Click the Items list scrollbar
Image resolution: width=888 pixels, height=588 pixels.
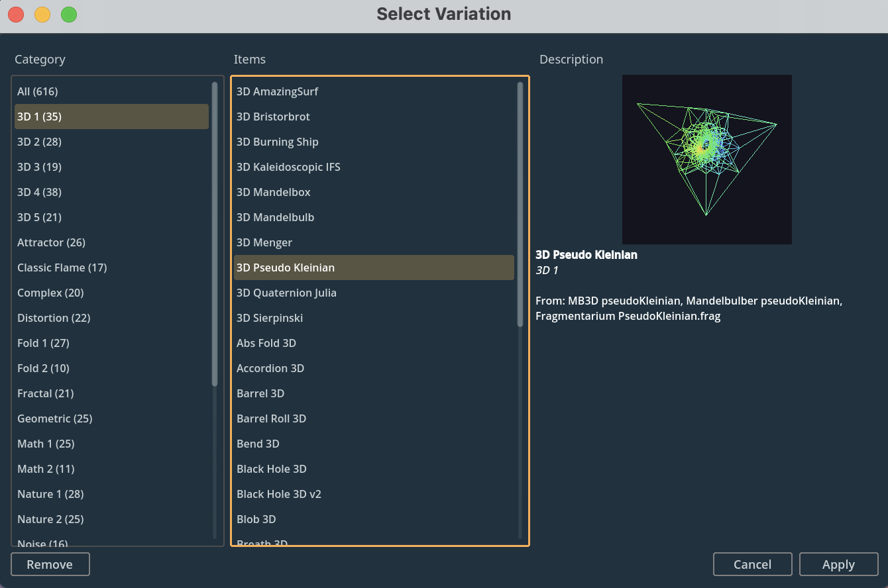click(520, 204)
